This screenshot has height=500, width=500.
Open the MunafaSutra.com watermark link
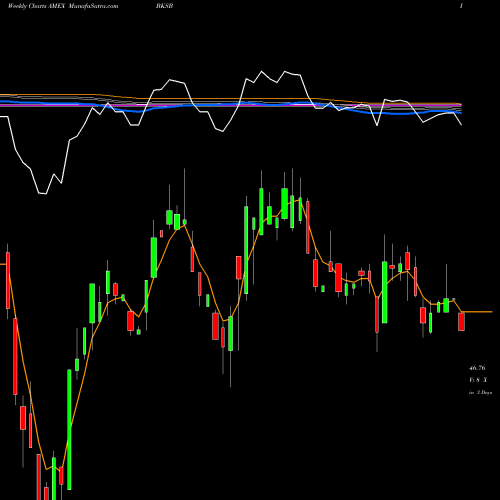pos(92,6)
